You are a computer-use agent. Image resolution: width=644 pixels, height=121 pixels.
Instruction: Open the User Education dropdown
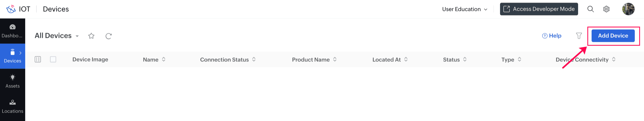tap(464, 9)
